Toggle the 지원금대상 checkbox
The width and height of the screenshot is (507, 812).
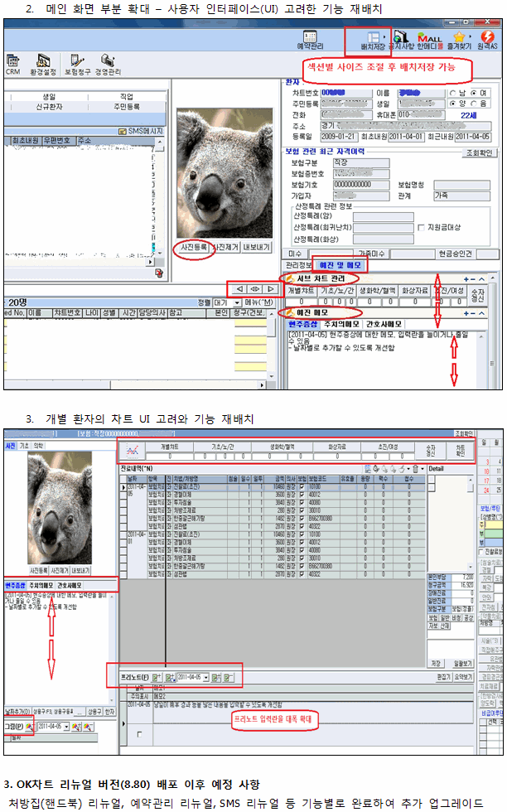coord(421,227)
